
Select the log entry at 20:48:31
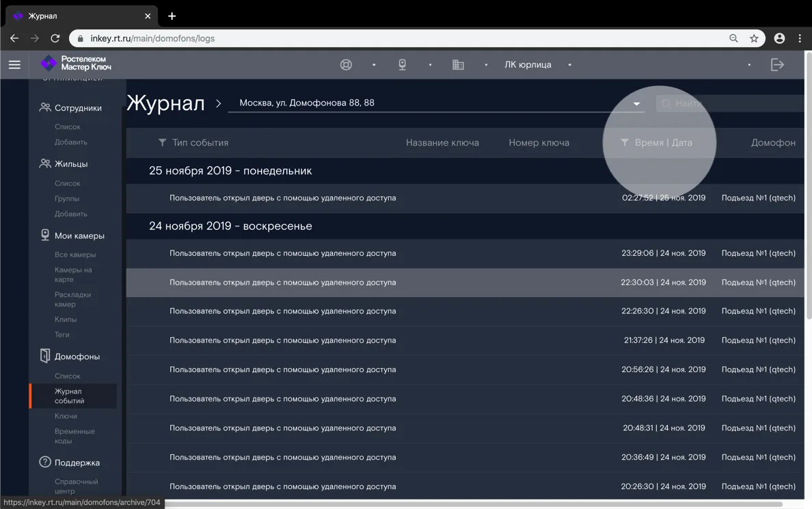[x=465, y=428]
